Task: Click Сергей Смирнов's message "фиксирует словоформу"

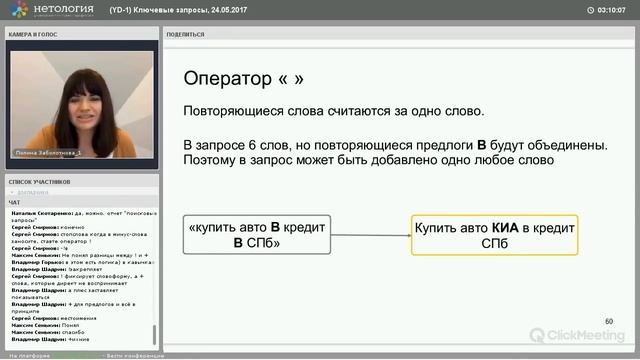Action: [78, 280]
